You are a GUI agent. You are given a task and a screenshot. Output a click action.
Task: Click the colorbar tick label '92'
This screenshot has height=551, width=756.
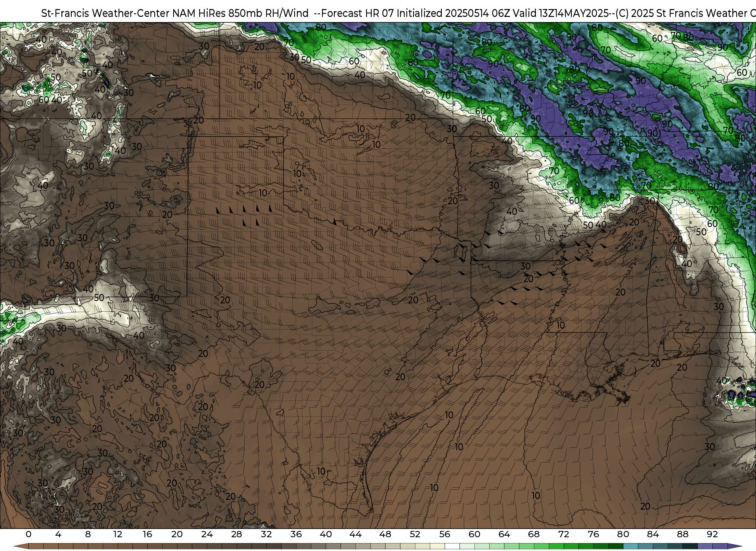(x=712, y=534)
